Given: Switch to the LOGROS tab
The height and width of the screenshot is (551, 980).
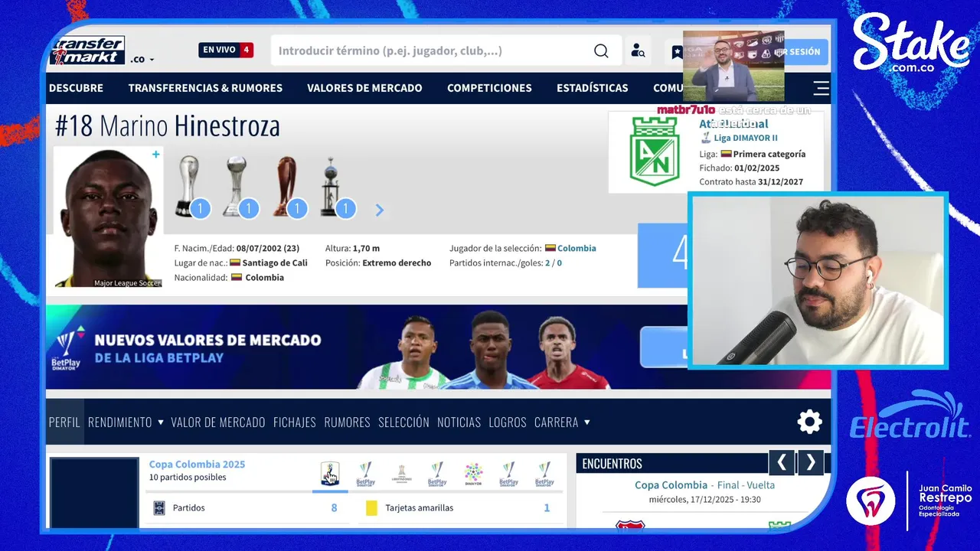Looking at the screenshot, I should tap(508, 422).
